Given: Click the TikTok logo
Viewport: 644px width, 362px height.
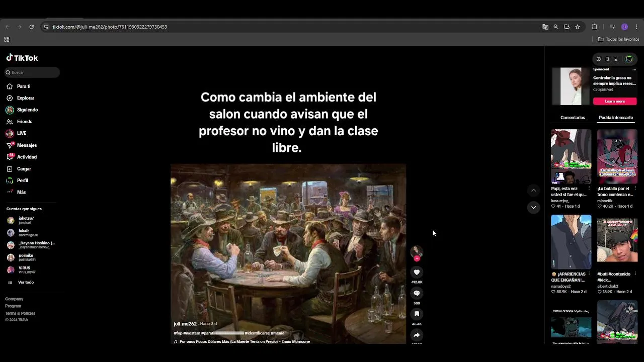Looking at the screenshot, I should [x=22, y=58].
